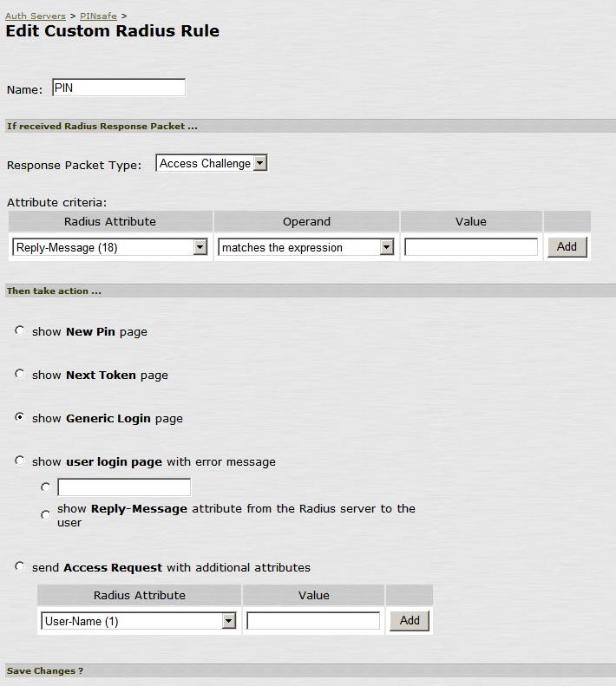Image resolution: width=616 pixels, height=686 pixels.
Task: Open the Auth Servers breadcrumb link
Action: (x=36, y=16)
